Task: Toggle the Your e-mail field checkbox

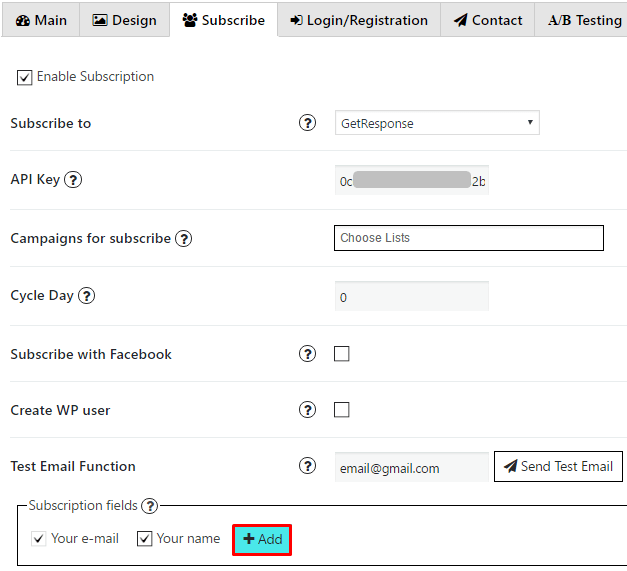Action: coord(38,539)
